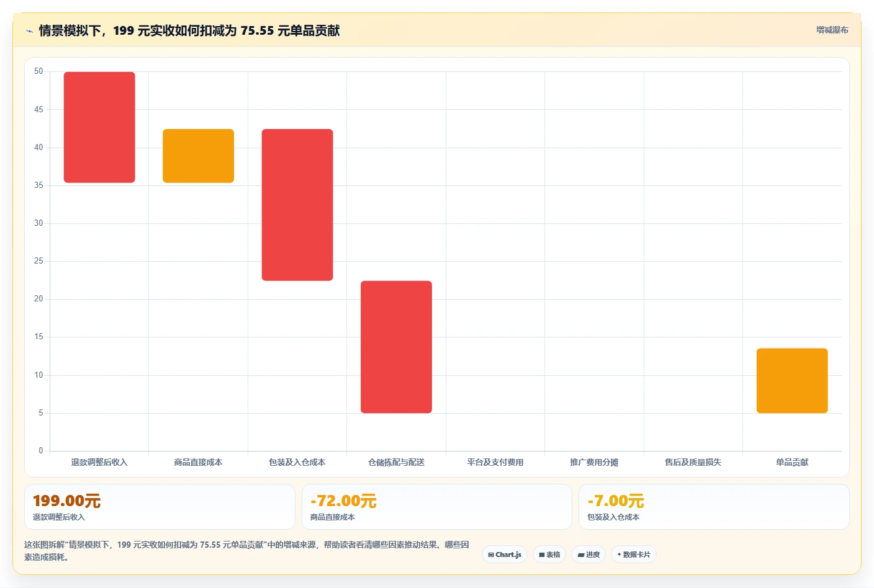874x588 pixels.
Task: Select the Chart.js chip
Action: [505, 555]
